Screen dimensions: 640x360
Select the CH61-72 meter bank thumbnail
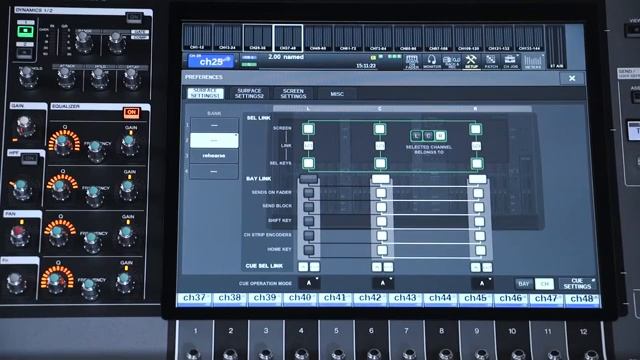click(x=348, y=38)
